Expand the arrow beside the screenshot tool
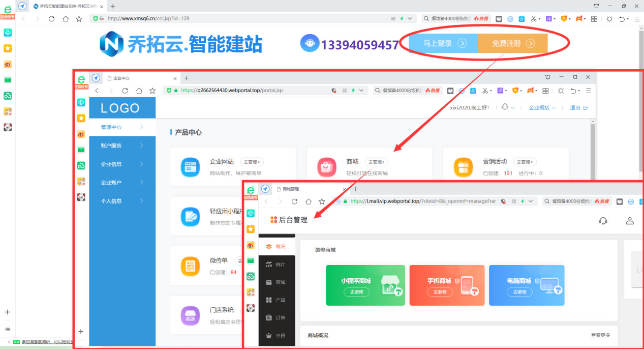Screen dimensions: 644x349 539,18
